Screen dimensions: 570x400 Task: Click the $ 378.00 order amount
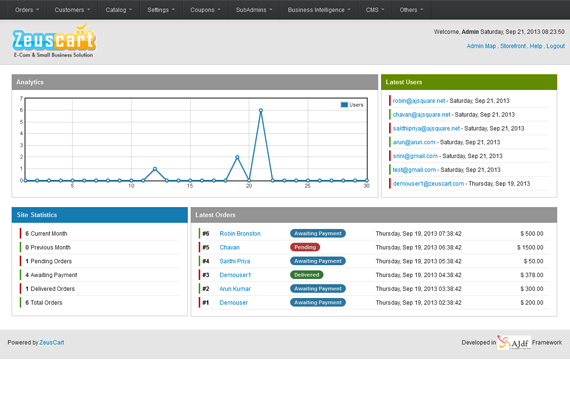(531, 275)
